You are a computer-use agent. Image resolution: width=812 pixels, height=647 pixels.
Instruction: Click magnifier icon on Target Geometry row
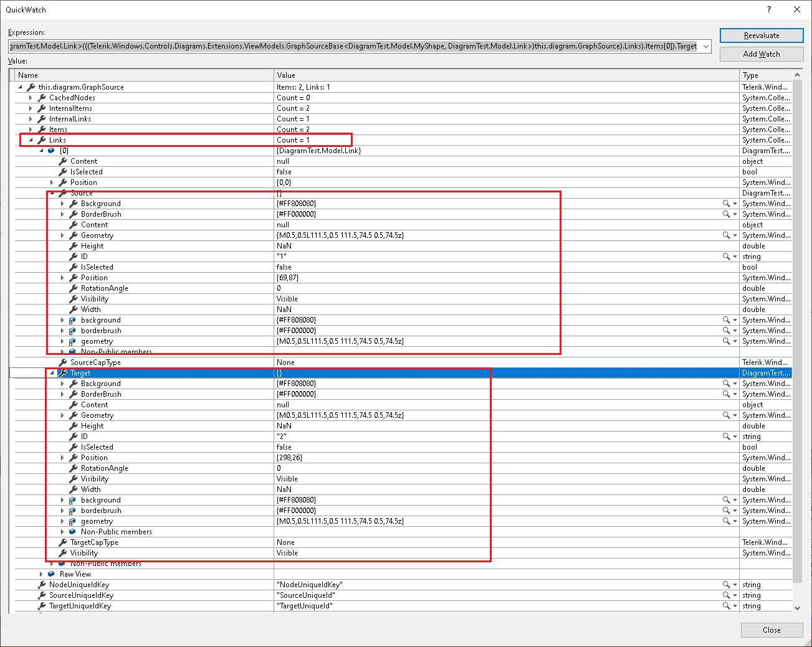726,415
